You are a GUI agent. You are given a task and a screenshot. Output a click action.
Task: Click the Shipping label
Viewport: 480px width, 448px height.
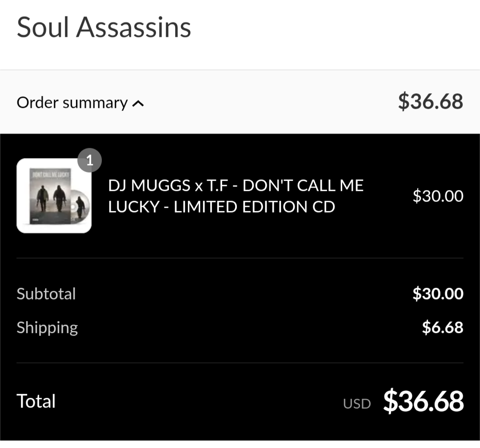coord(48,328)
